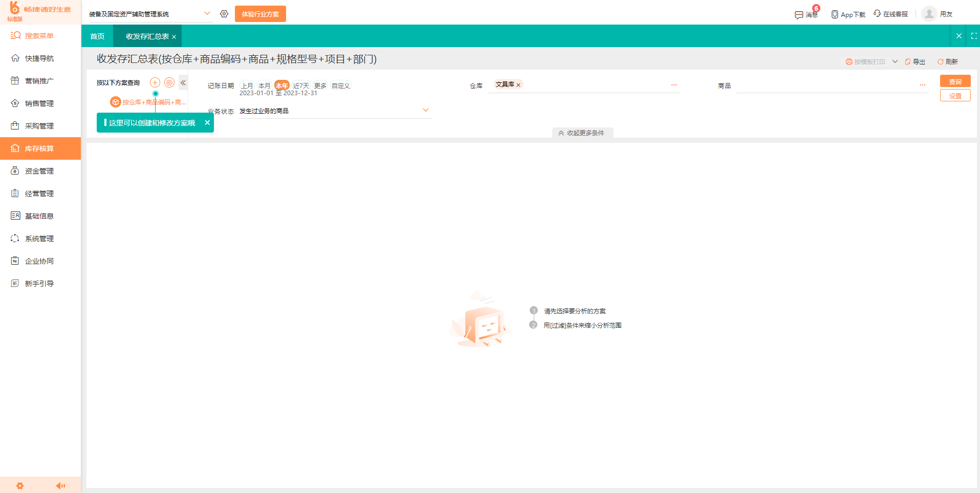Expand the print template dropdown arrow

[x=895, y=61]
